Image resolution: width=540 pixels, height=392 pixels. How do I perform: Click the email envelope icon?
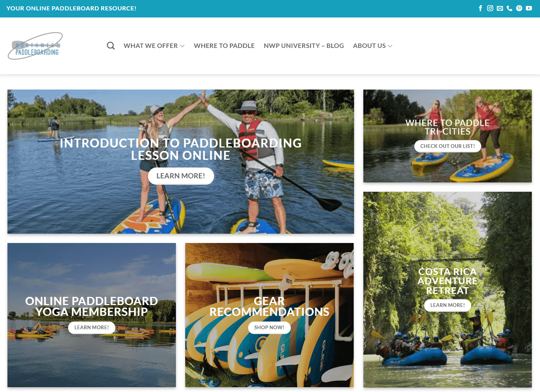click(x=500, y=8)
